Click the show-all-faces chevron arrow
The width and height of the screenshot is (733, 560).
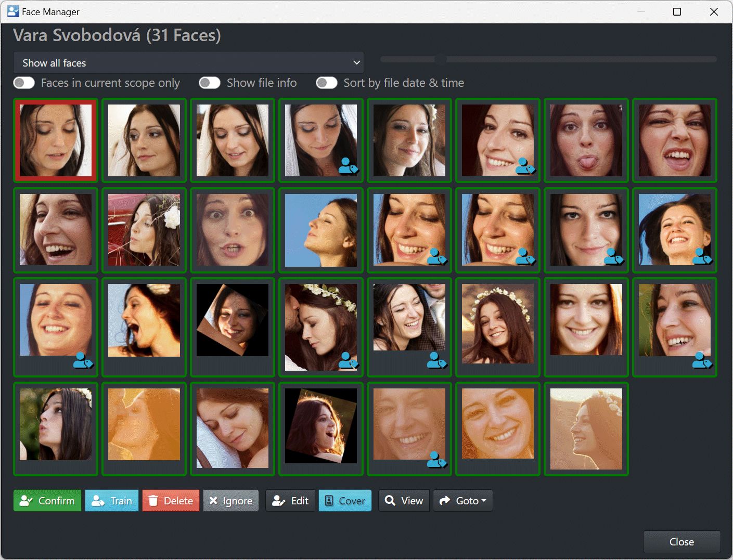pyautogui.click(x=357, y=62)
